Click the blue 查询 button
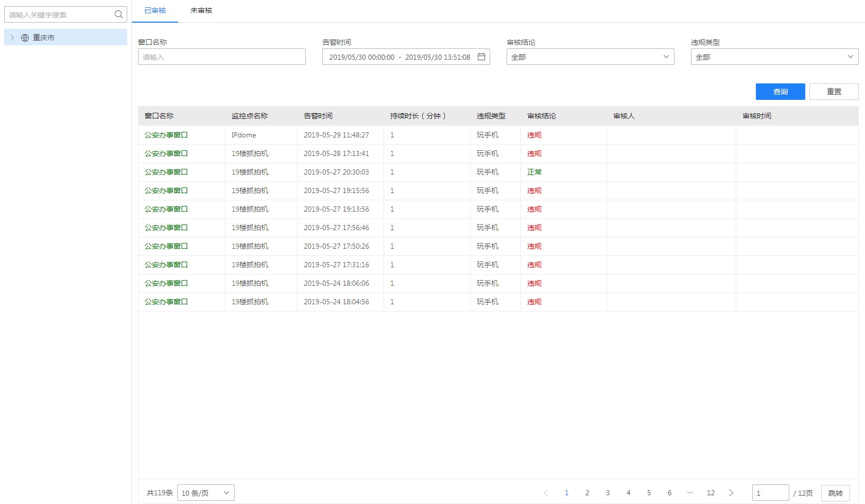 780,92
